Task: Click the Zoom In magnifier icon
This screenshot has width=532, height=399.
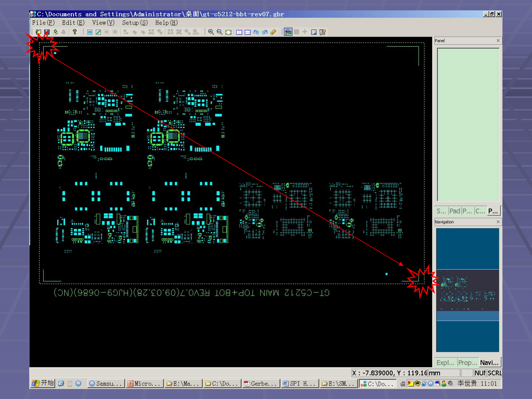Action: coord(211,32)
